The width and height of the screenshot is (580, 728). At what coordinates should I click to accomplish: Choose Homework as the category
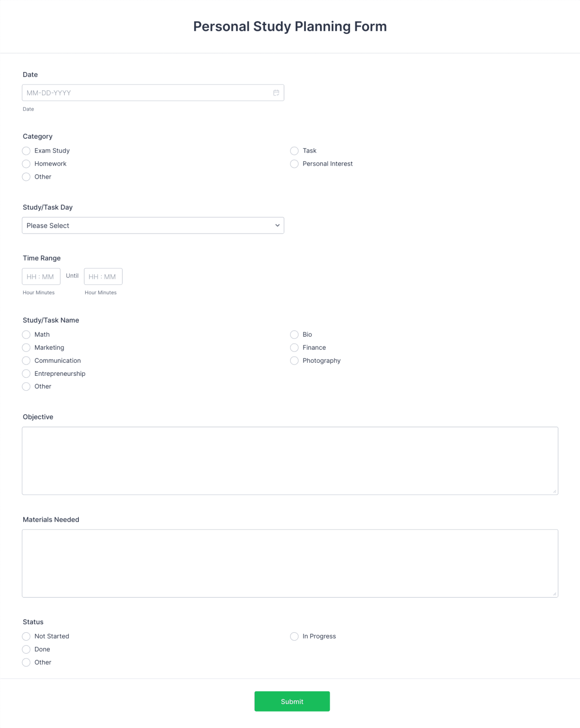26,164
